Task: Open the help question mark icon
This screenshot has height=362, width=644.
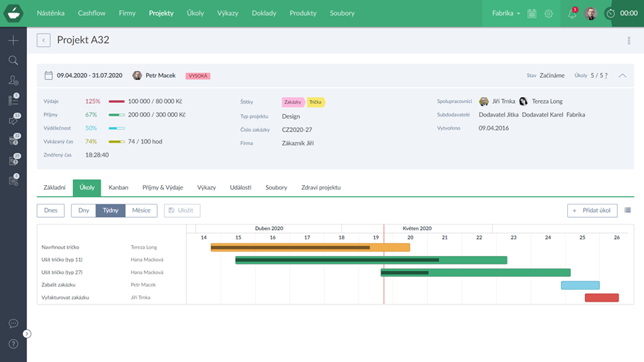Action: 13,344
